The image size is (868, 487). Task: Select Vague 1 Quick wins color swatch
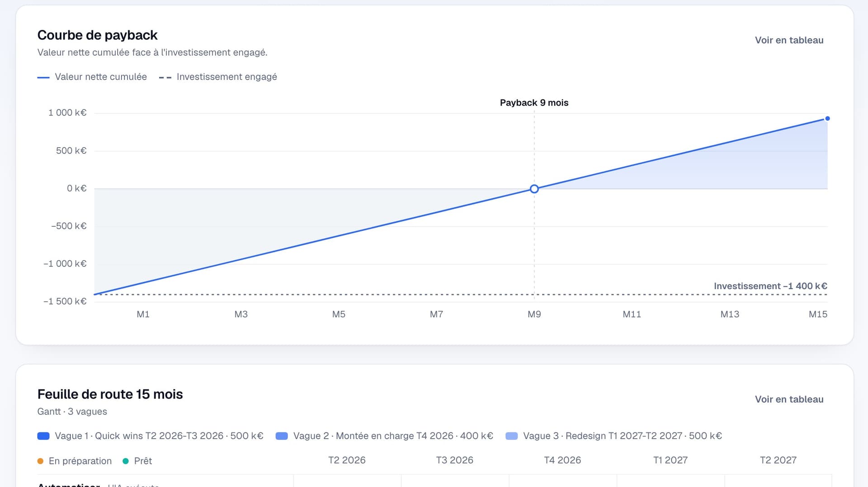click(43, 436)
